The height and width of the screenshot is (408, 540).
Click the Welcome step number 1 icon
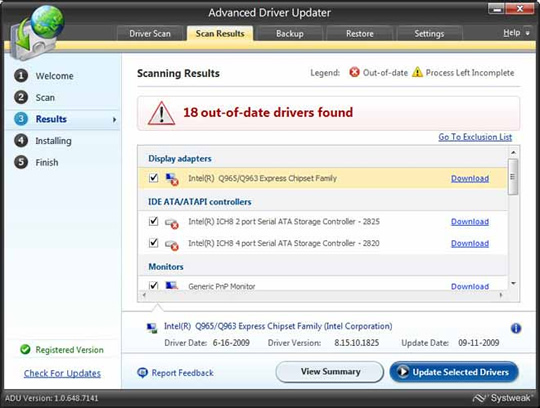point(21,75)
